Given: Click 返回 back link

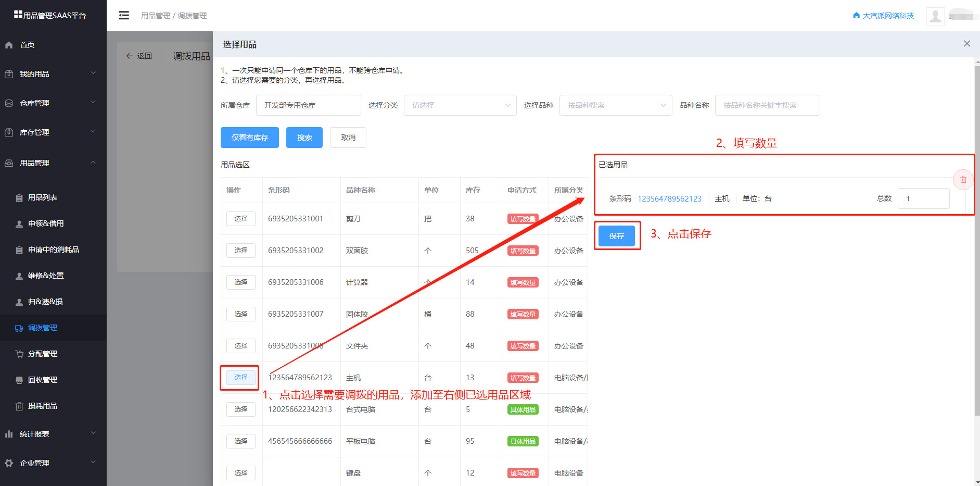Looking at the screenshot, I should (x=139, y=56).
